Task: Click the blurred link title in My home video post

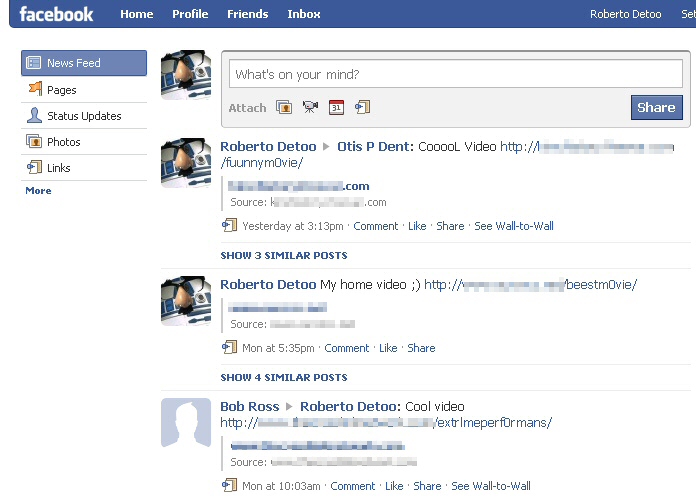Action: [x=277, y=307]
